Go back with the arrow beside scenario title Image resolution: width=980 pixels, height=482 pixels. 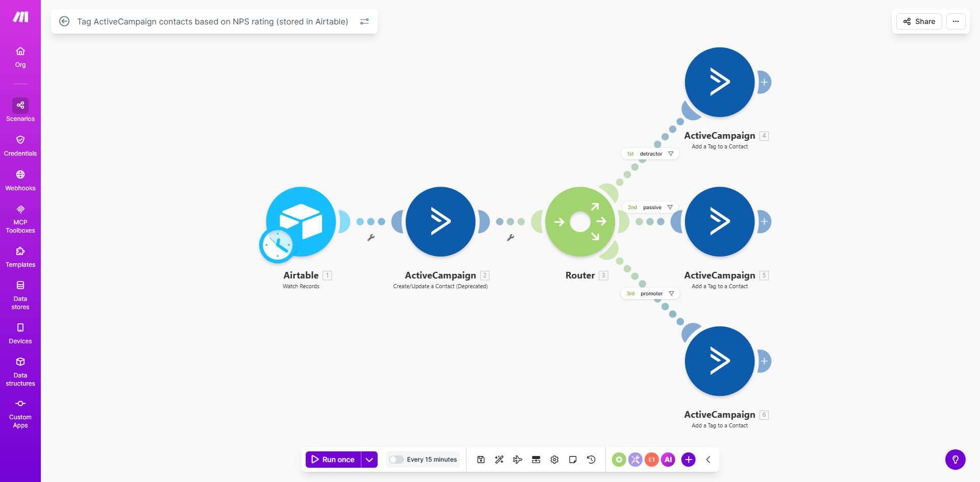tap(64, 21)
